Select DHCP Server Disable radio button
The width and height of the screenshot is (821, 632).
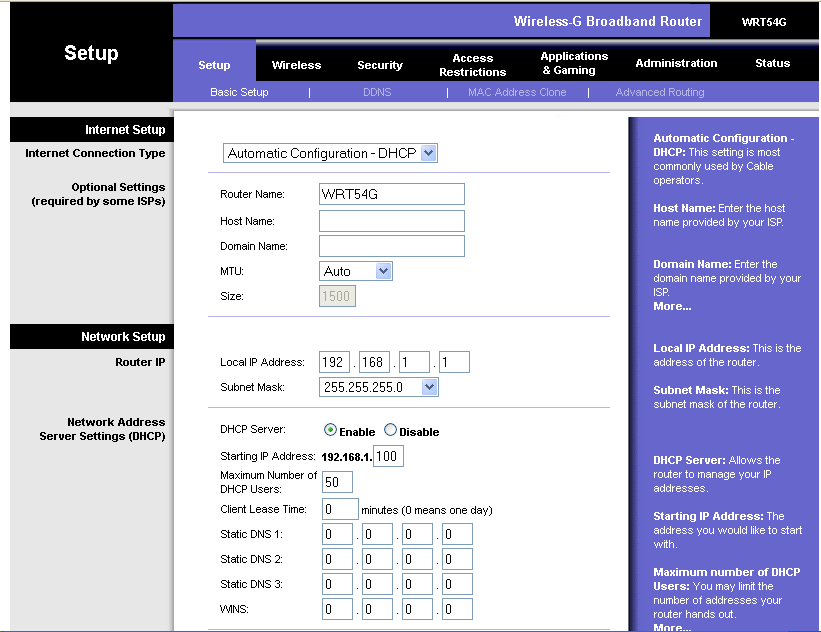tap(391, 430)
